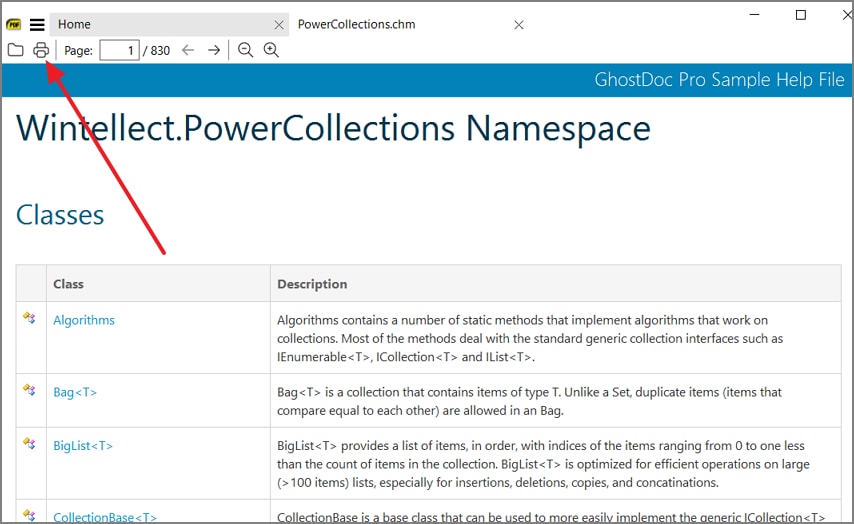This screenshot has width=854, height=524.
Task: Focus the page number input box
Action: (119, 51)
